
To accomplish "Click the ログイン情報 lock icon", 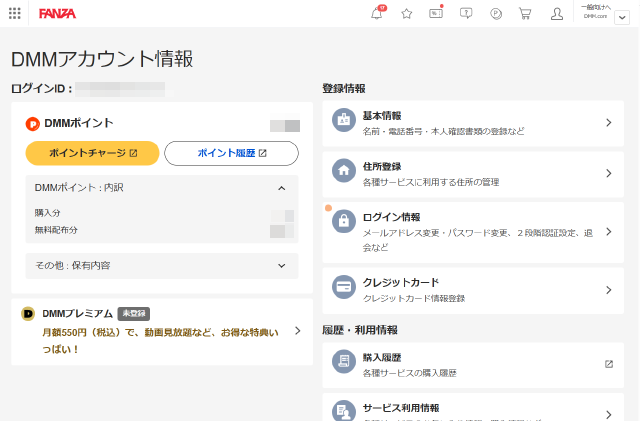I will [344, 221].
